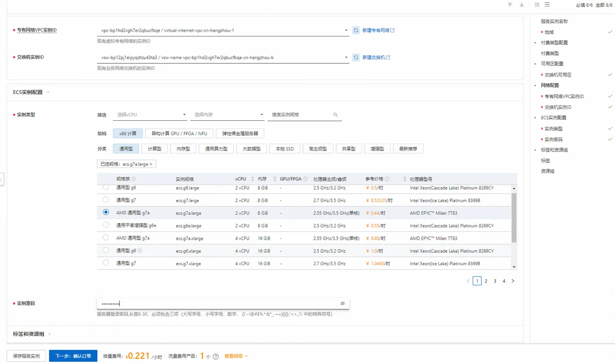Collapse 网络配置 in outline panel
Viewport: 615px width, 364px height.
535,86
